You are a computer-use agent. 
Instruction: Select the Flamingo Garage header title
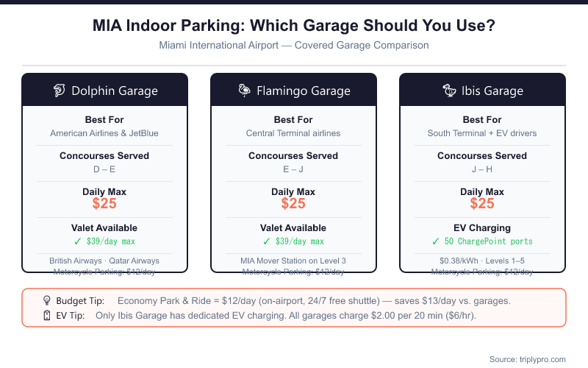click(304, 91)
